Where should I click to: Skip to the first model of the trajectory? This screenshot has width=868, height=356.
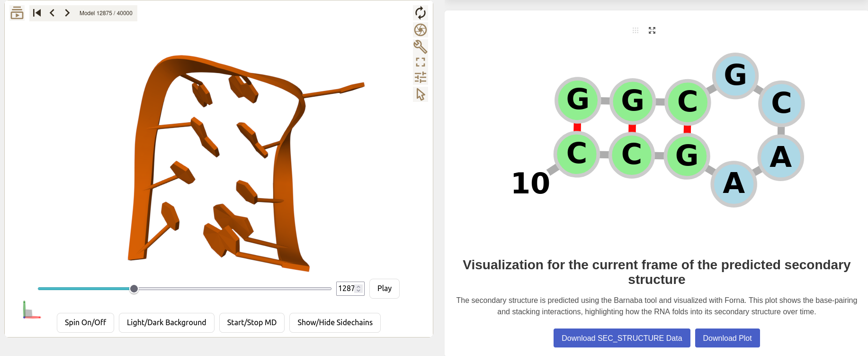36,13
